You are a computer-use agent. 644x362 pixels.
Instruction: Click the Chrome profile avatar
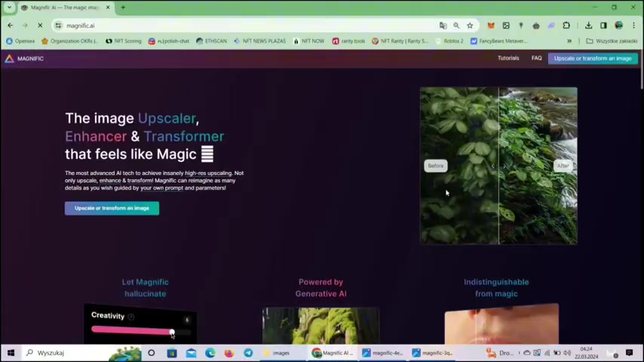618,26
